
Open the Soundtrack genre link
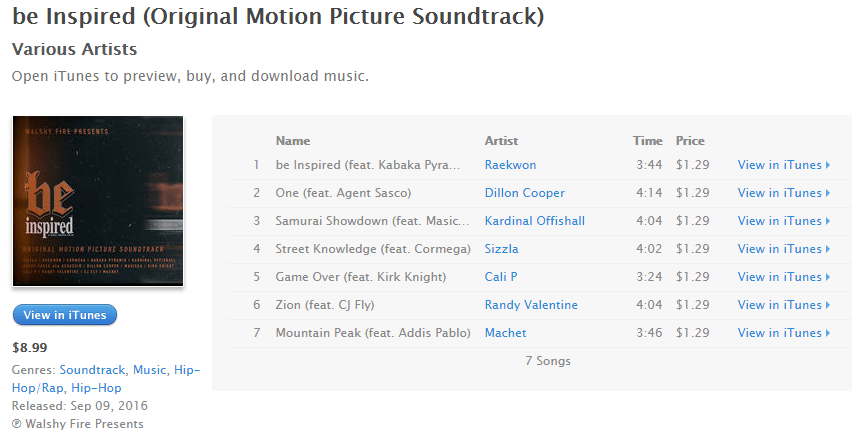92,370
